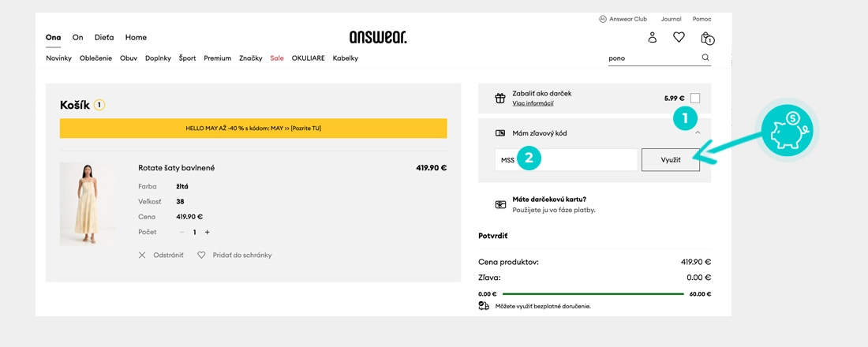
Task: Click the Košík heading
Action: click(x=75, y=105)
